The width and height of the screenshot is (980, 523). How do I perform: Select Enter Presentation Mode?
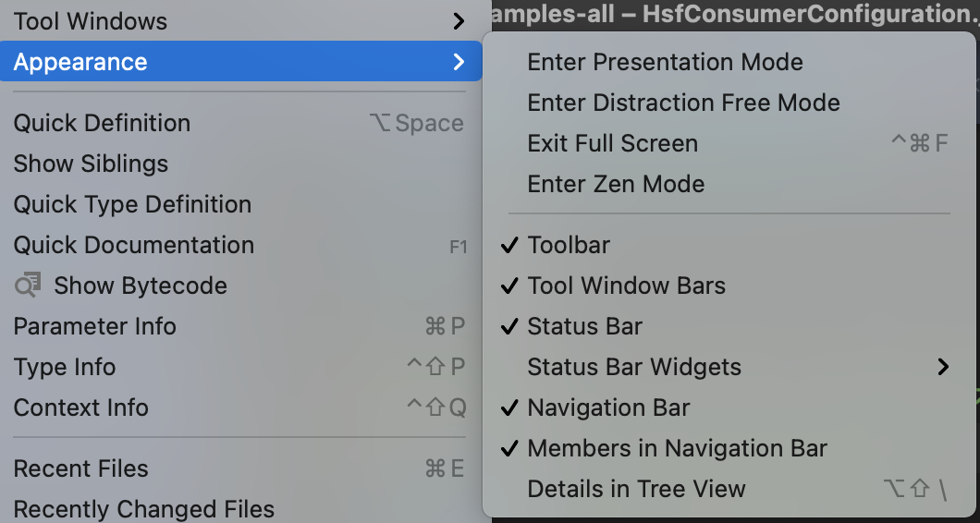[x=729, y=62]
